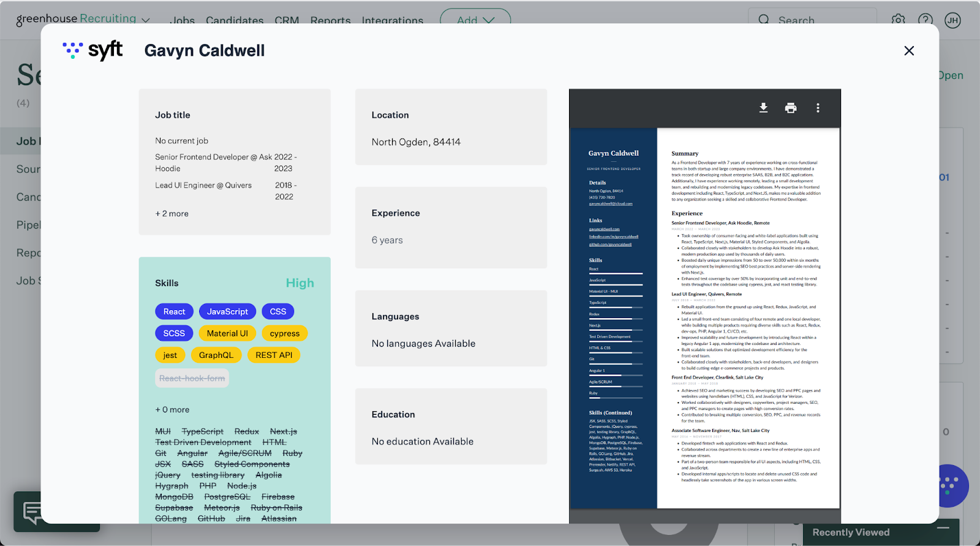Click the struck-through Ruby on Rails skill
This screenshot has height=546, width=980.
click(x=276, y=508)
